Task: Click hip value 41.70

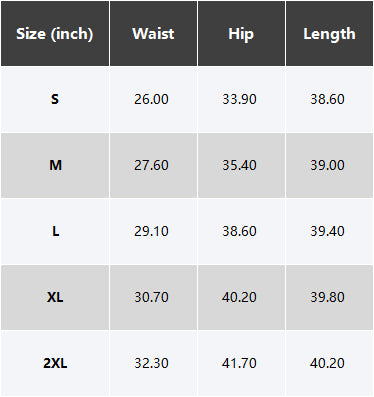Action: [x=239, y=363]
